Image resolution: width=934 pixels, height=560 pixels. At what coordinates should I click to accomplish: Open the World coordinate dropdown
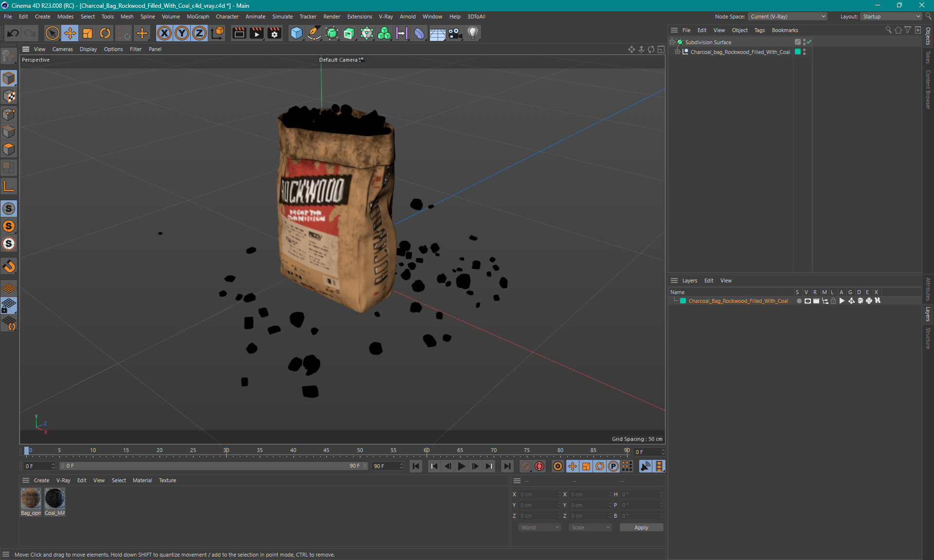pyautogui.click(x=539, y=527)
